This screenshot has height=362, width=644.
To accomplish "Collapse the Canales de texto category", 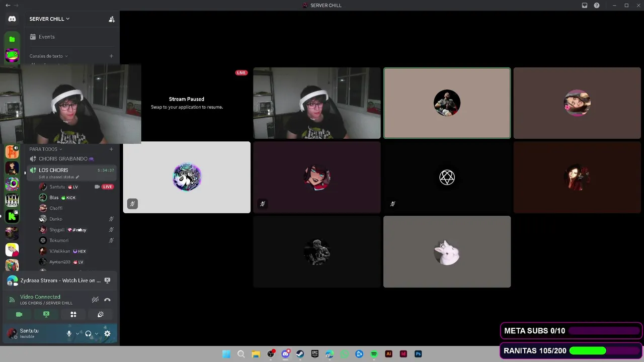I will click(48, 56).
